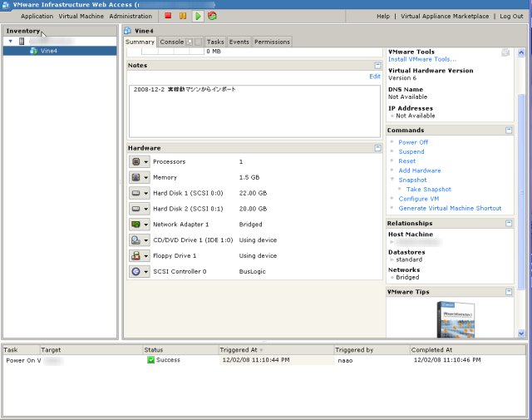Collapse the VMware Tips section

[x=509, y=292]
